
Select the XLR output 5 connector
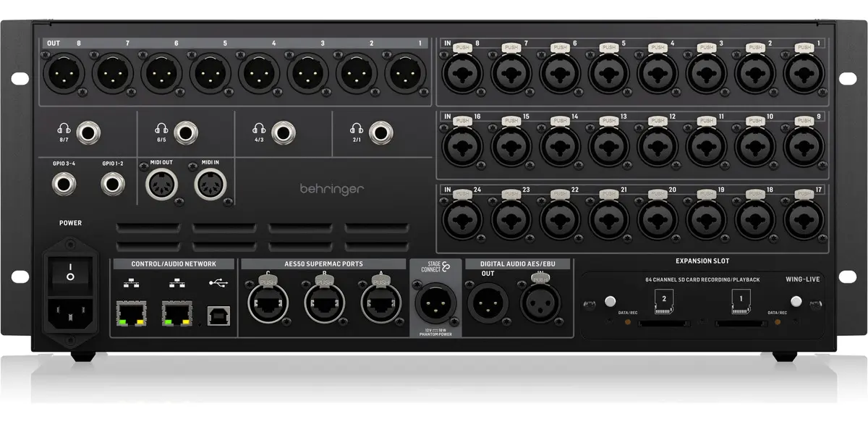pyautogui.click(x=210, y=75)
